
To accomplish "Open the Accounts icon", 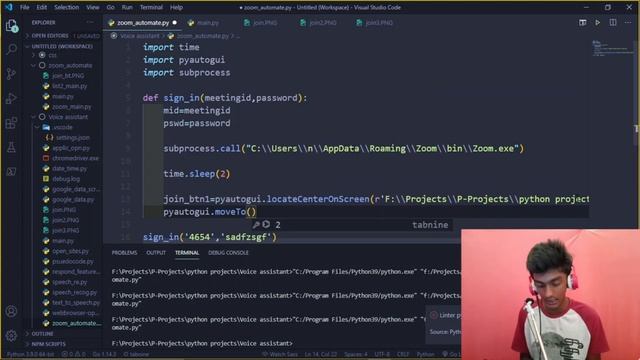I will click(x=11, y=311).
